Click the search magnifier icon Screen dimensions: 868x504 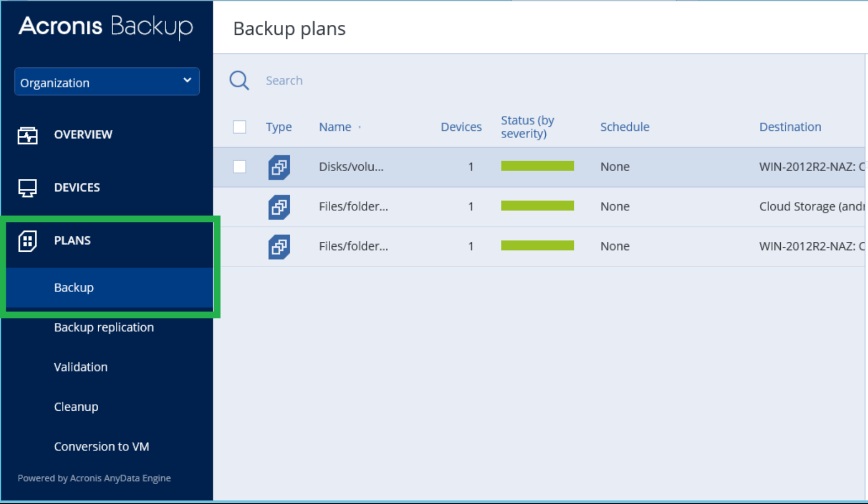pyautogui.click(x=239, y=81)
